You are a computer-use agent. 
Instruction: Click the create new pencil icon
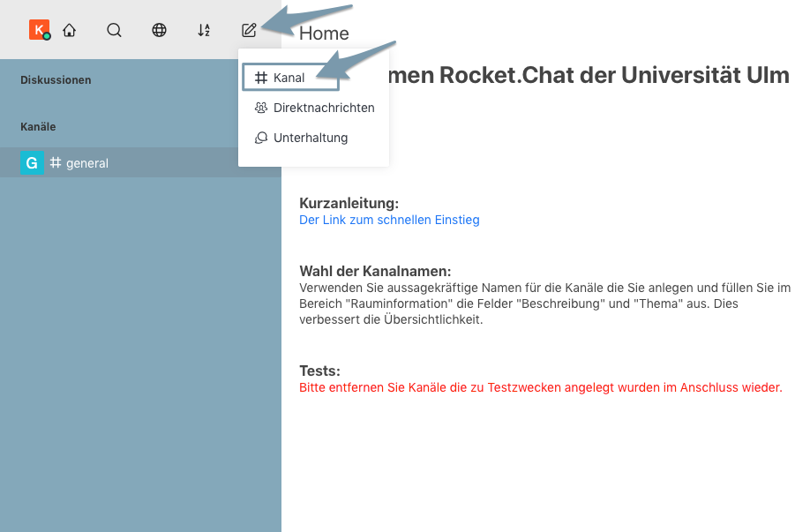pos(249,31)
